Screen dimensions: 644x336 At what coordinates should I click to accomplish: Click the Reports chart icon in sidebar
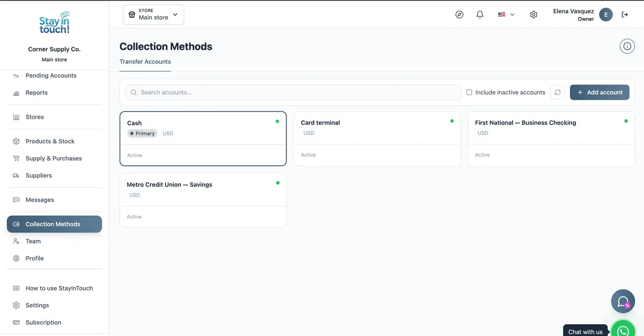click(16, 93)
